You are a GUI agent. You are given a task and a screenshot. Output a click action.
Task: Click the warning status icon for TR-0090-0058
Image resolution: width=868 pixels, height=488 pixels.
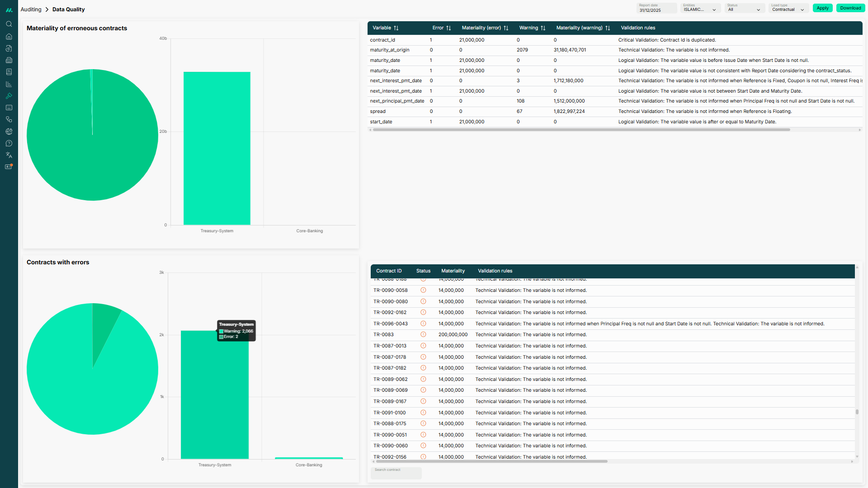pyautogui.click(x=423, y=291)
